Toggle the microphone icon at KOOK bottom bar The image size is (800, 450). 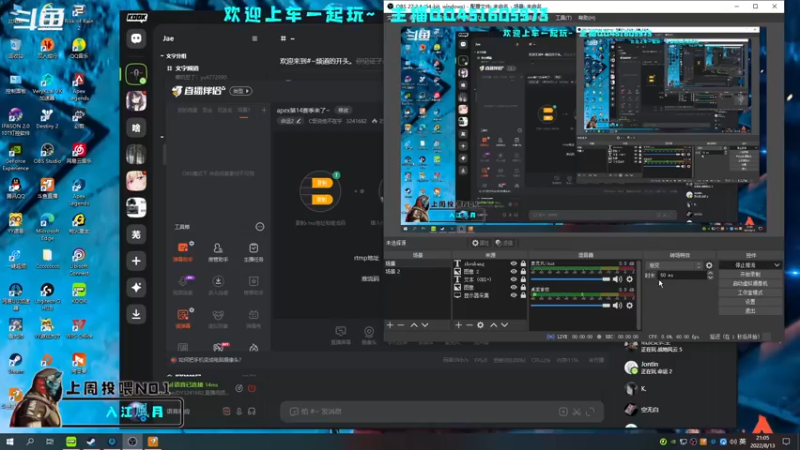click(239, 411)
